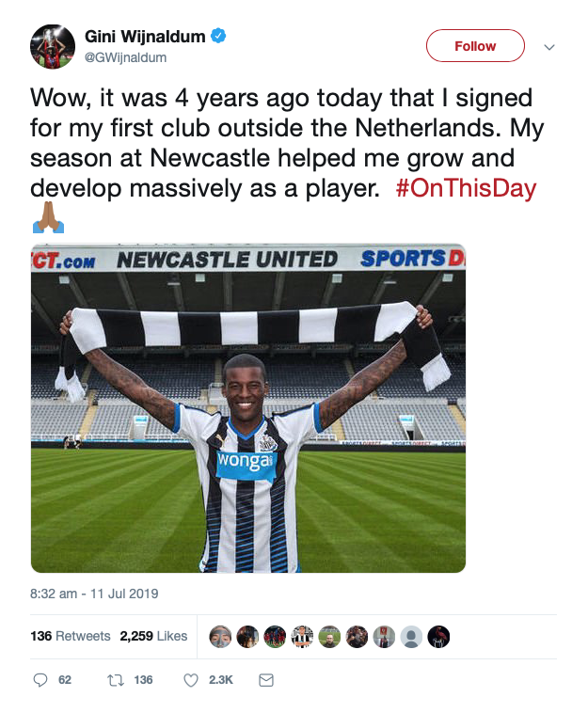
Task: Open the striped shirt liker avatar
Action: [302, 637]
